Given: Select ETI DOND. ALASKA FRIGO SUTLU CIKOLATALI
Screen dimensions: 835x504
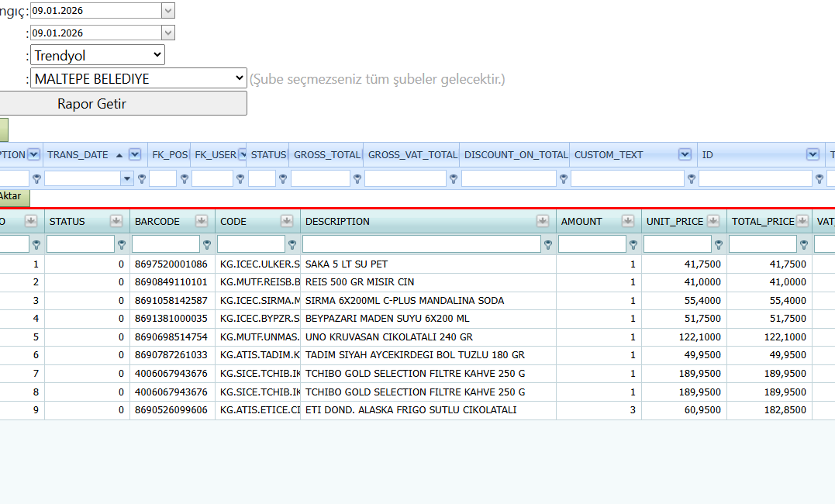Looking at the screenshot, I should [417, 410].
